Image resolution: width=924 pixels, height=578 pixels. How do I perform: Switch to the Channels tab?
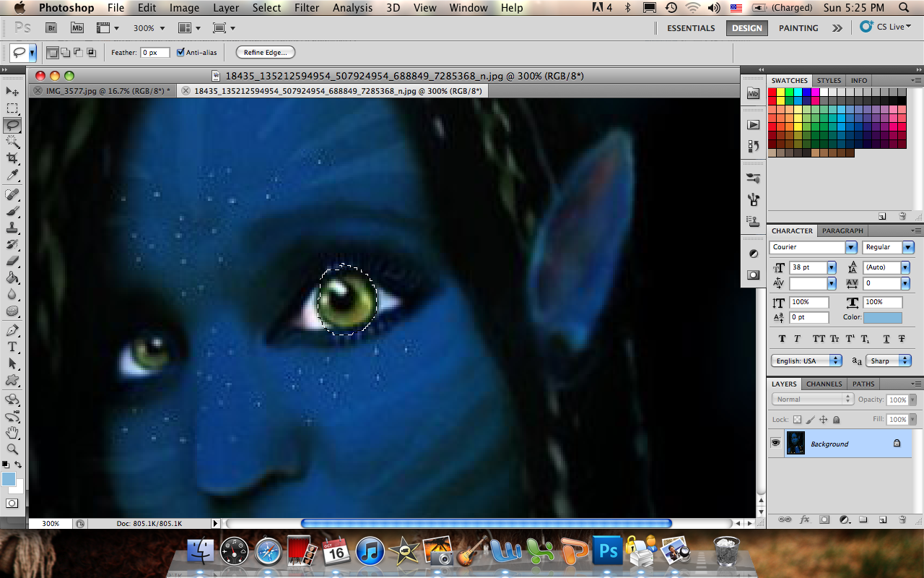[824, 384]
